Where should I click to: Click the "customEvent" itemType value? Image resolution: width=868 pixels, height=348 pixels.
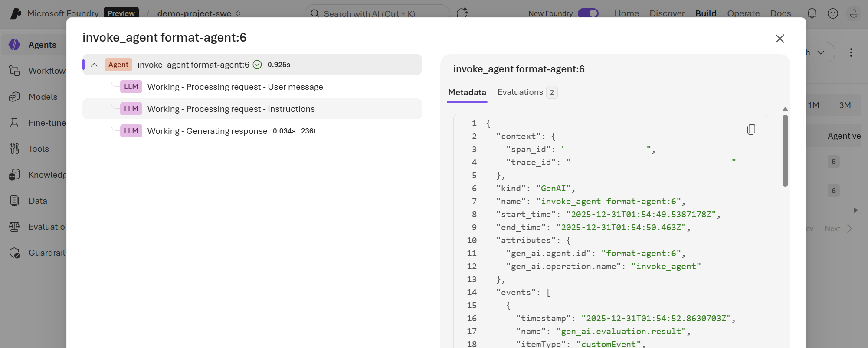(x=608, y=344)
